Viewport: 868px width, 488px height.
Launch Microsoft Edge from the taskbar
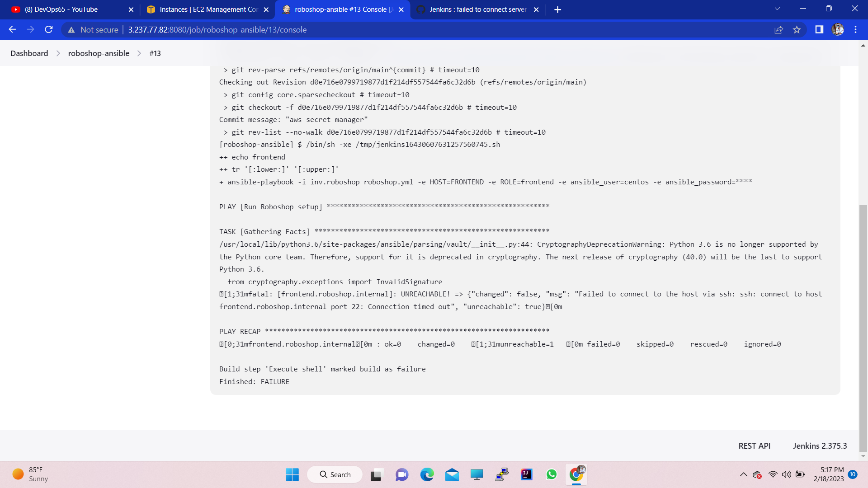(427, 474)
